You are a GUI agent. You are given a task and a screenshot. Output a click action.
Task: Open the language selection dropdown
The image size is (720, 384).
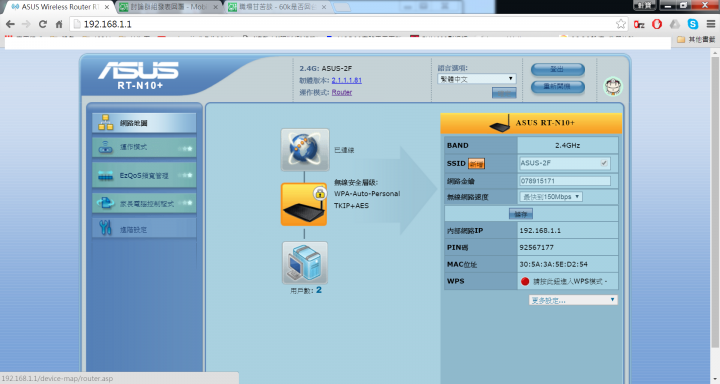tap(477, 79)
